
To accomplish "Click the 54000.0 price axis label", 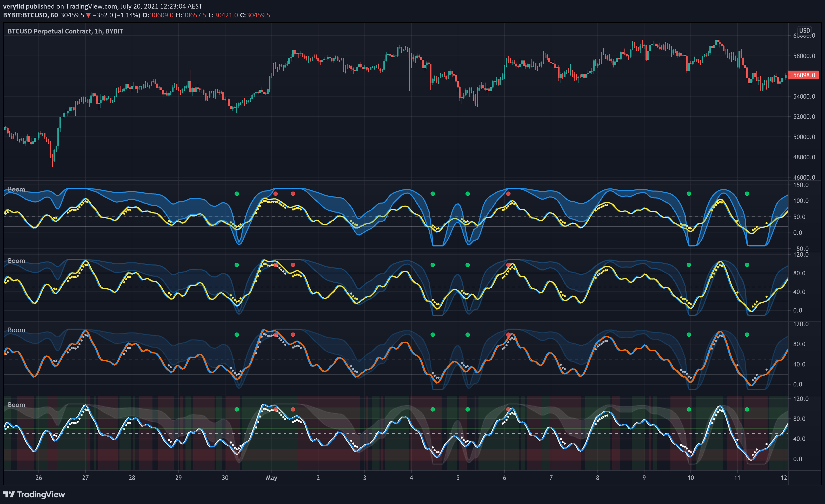I will [804, 96].
